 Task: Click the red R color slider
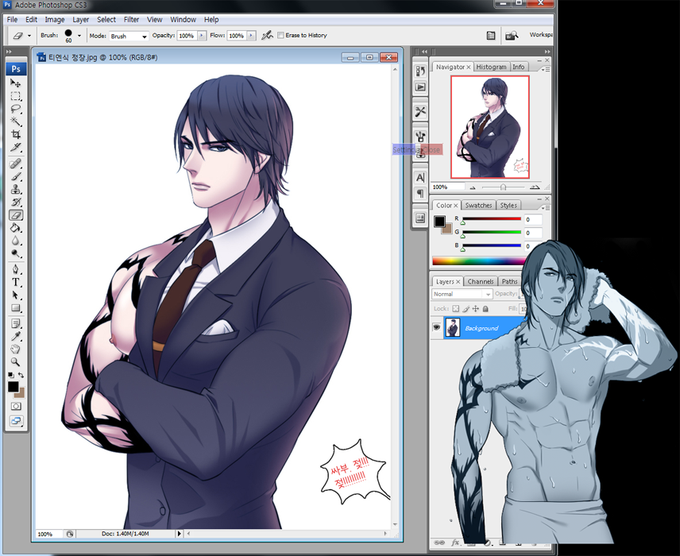tap(492, 219)
